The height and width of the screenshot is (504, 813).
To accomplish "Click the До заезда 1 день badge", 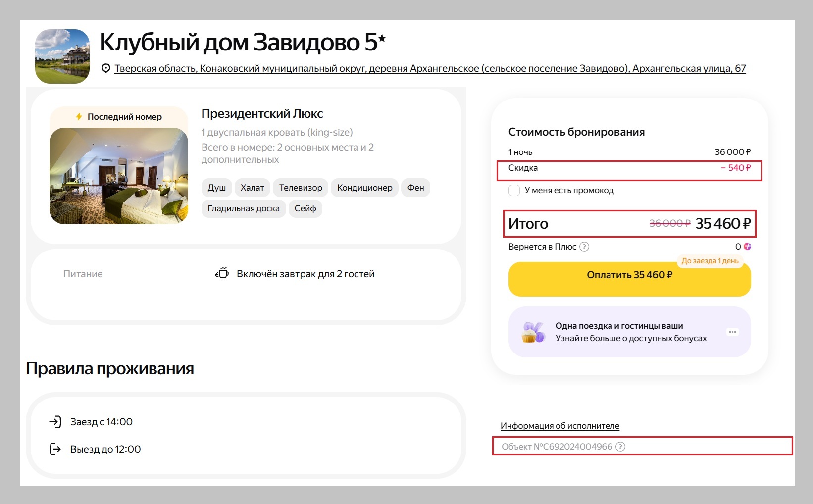I will pyautogui.click(x=710, y=261).
